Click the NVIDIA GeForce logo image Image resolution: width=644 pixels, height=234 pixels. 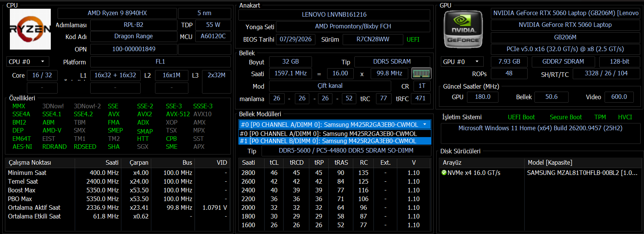[x=463, y=29]
